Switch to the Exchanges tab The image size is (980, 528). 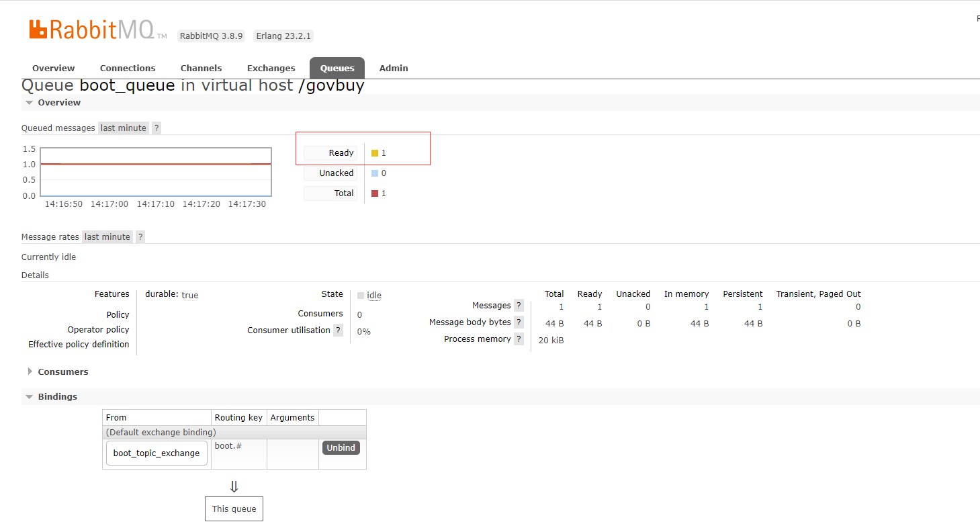[x=271, y=69]
